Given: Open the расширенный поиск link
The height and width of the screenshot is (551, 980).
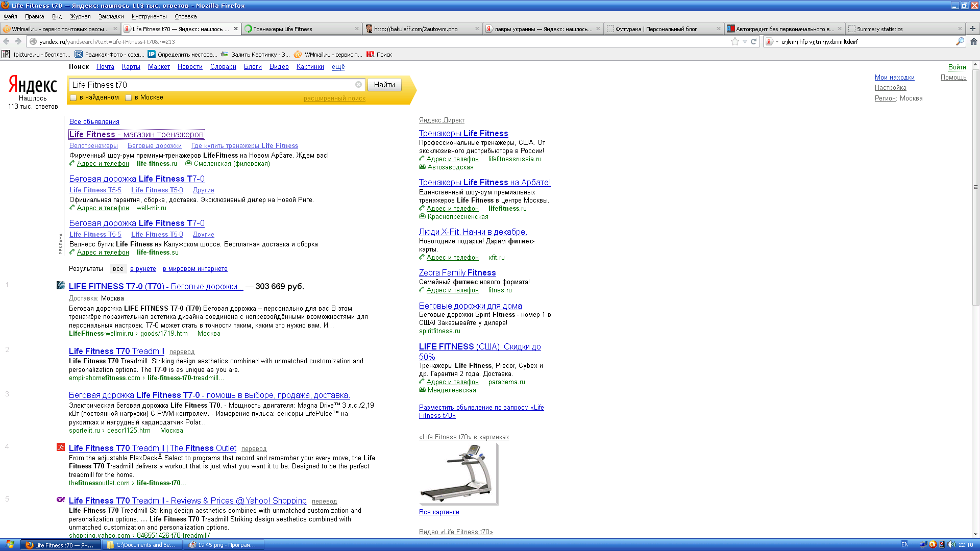Looking at the screenshot, I should 334,98.
